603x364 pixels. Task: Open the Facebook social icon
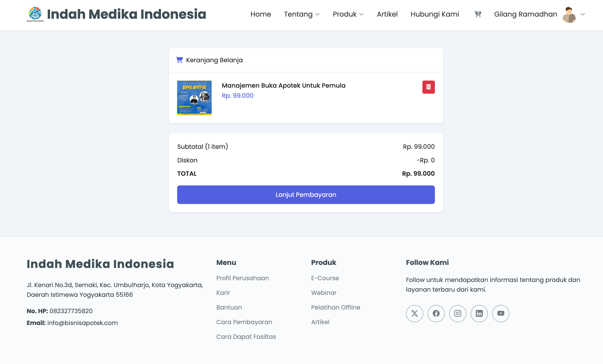coord(436,313)
